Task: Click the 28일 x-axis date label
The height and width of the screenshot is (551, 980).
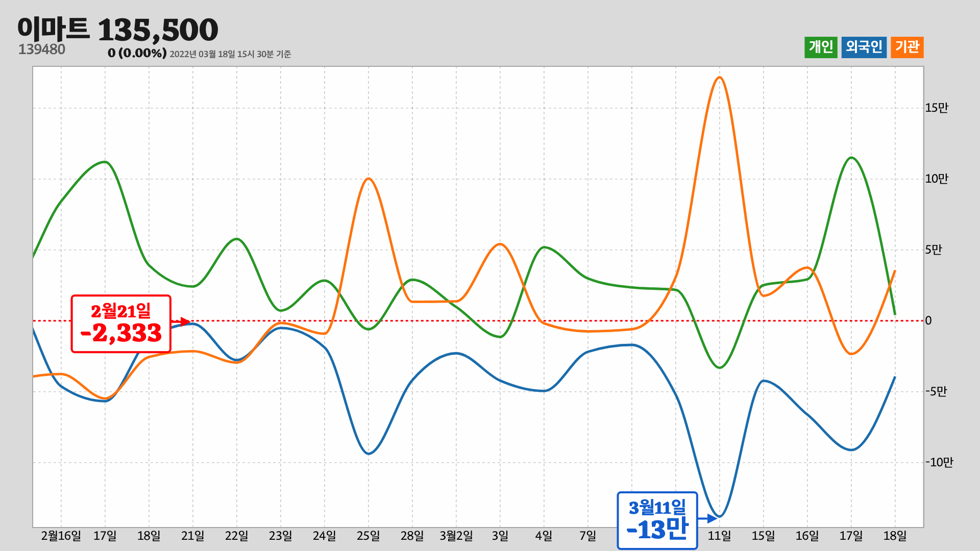Action: click(x=412, y=536)
